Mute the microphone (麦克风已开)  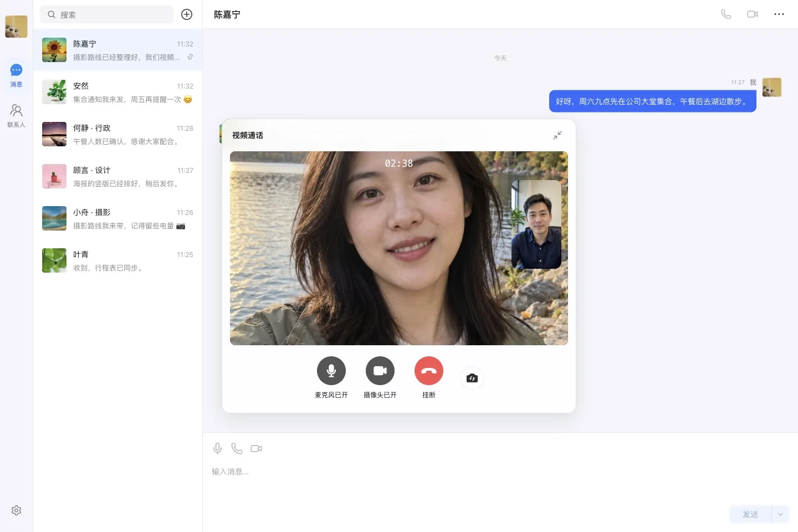click(331, 371)
